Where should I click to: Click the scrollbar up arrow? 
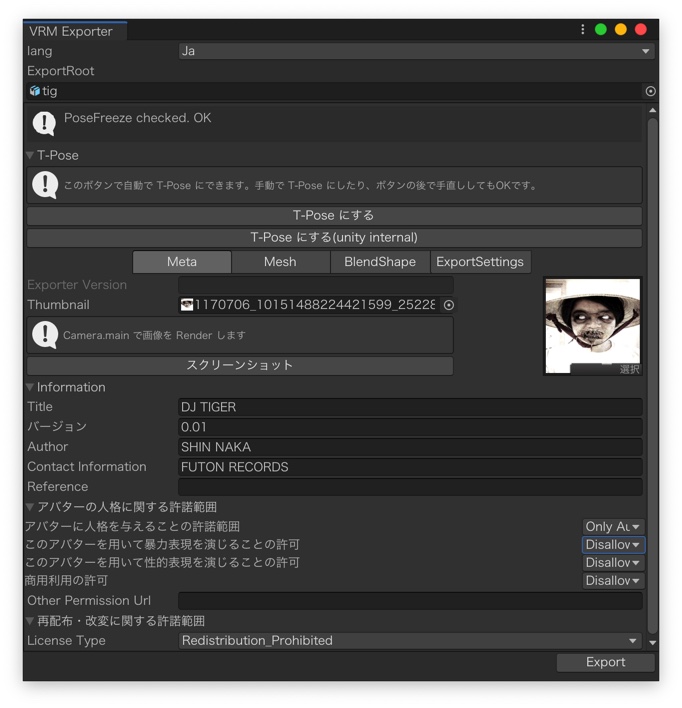pyautogui.click(x=653, y=111)
